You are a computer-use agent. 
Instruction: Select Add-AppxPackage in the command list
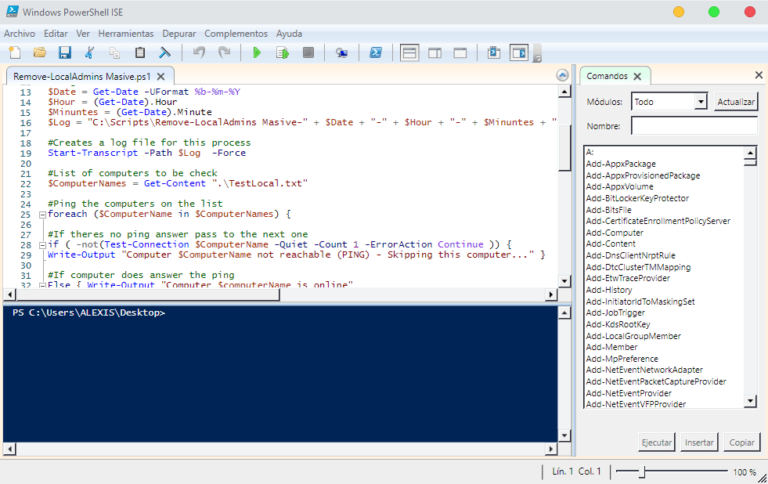[621, 164]
